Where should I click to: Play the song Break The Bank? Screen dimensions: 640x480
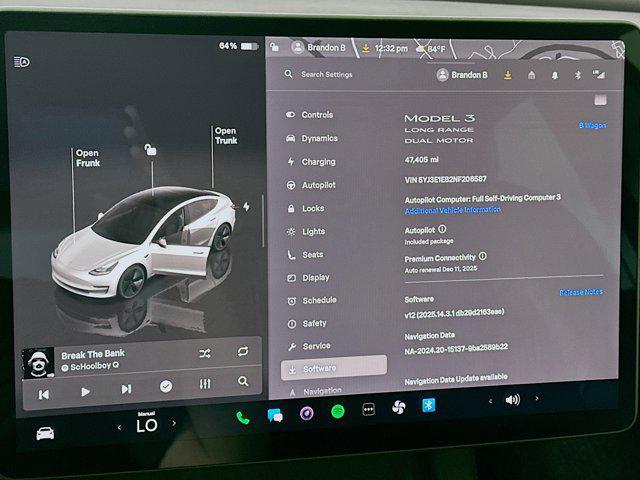[x=85, y=392]
